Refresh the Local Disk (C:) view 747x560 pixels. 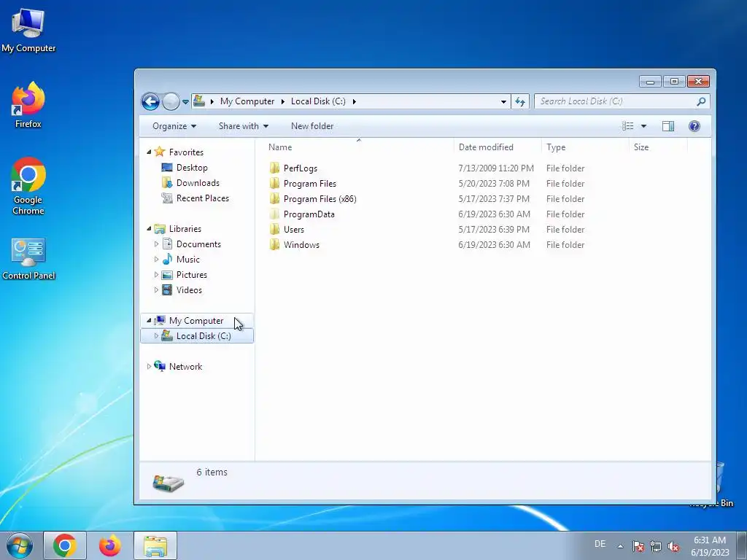coord(520,101)
